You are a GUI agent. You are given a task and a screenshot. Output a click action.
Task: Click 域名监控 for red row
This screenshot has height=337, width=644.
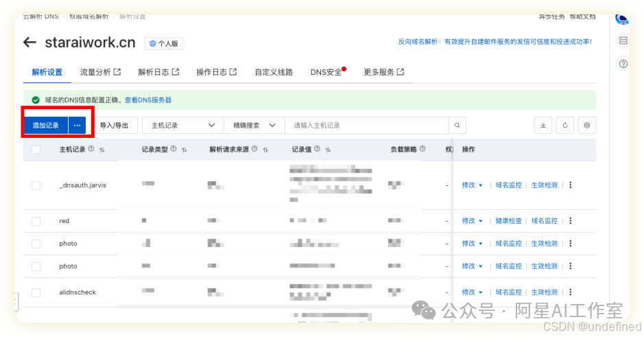click(544, 221)
